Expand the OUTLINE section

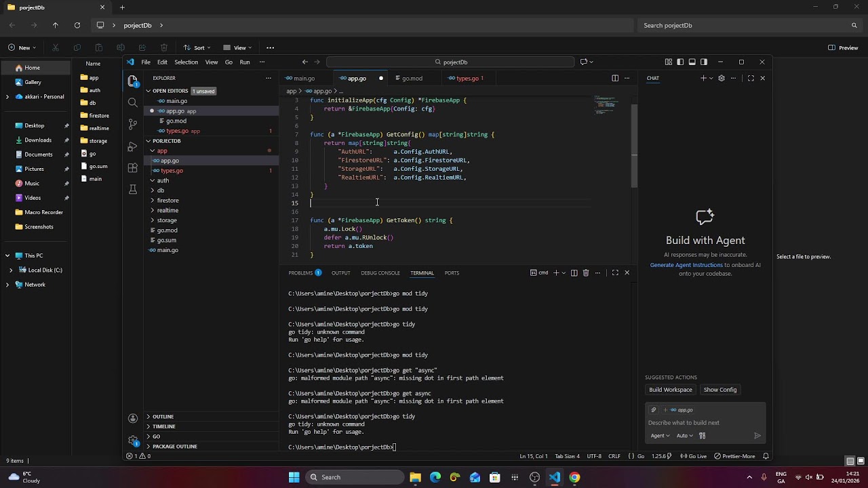(x=163, y=416)
